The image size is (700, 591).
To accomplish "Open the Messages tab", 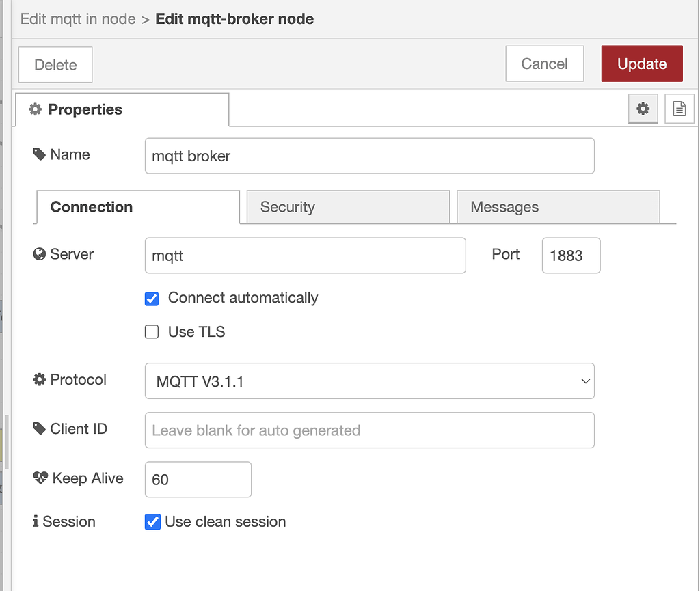I will (558, 207).
